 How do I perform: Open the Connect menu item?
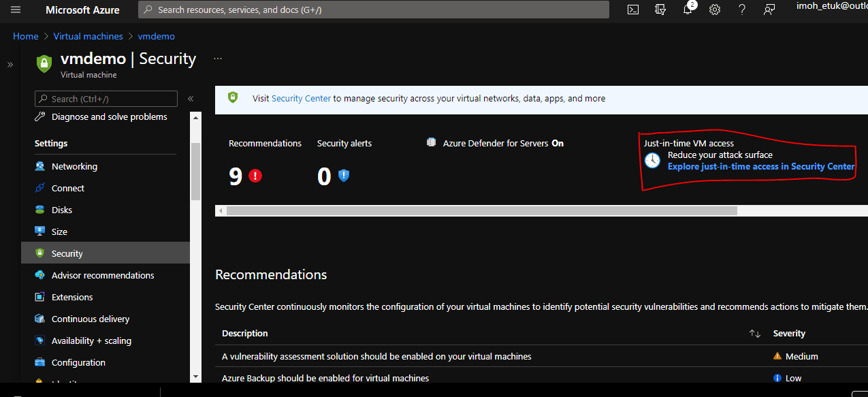click(x=68, y=188)
